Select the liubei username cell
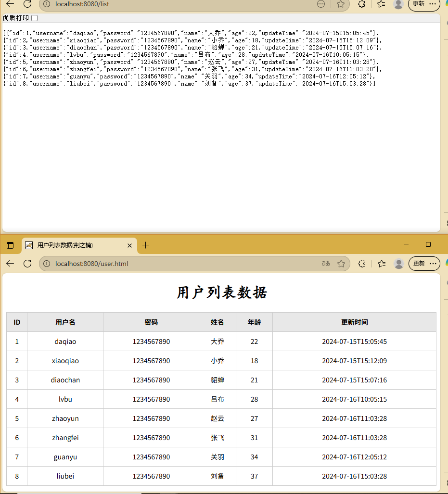The width and height of the screenshot is (448, 494). (x=65, y=476)
